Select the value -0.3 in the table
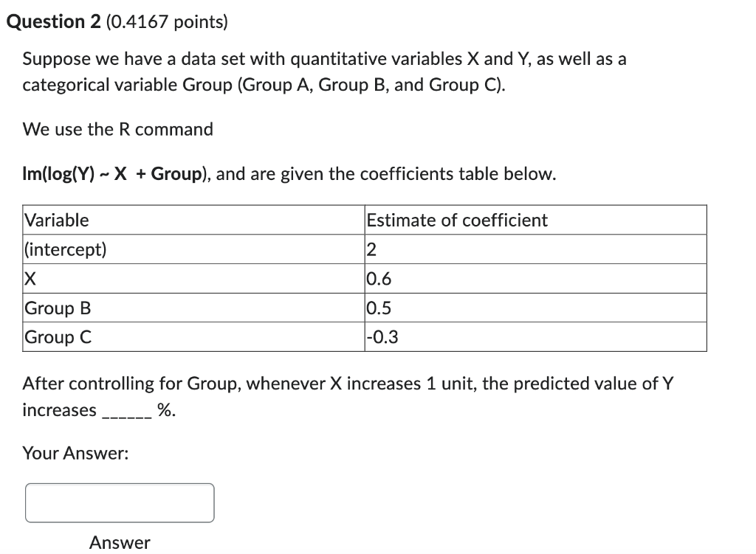Image resolution: width=756 pixels, height=554 pixels. click(x=377, y=337)
